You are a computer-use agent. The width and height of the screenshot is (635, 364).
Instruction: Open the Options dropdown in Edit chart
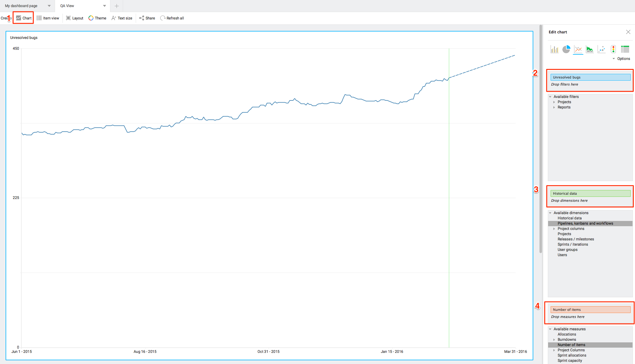click(621, 59)
